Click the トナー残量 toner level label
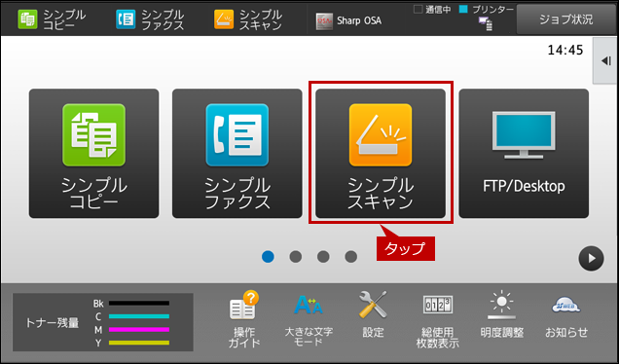This screenshot has height=364, width=619. (x=53, y=322)
